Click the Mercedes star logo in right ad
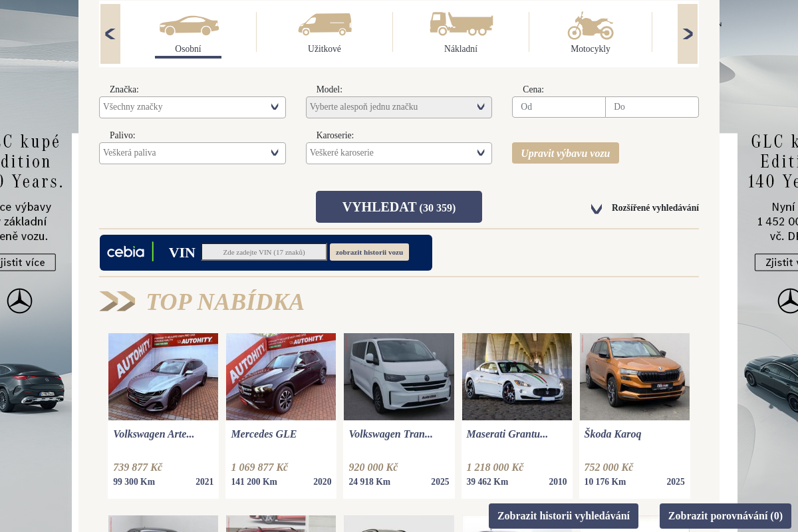Viewport: 798px width, 532px height. click(789, 301)
